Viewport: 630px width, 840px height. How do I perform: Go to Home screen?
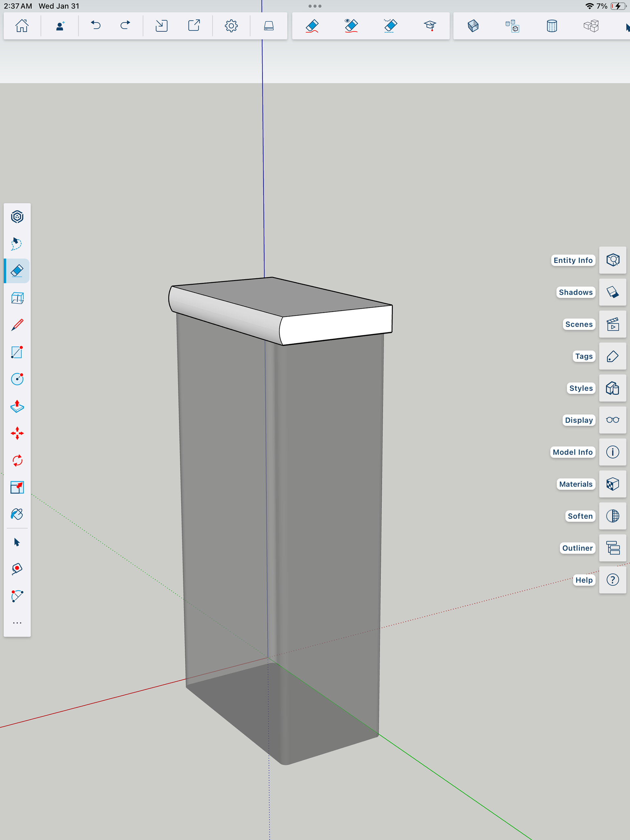tap(22, 26)
